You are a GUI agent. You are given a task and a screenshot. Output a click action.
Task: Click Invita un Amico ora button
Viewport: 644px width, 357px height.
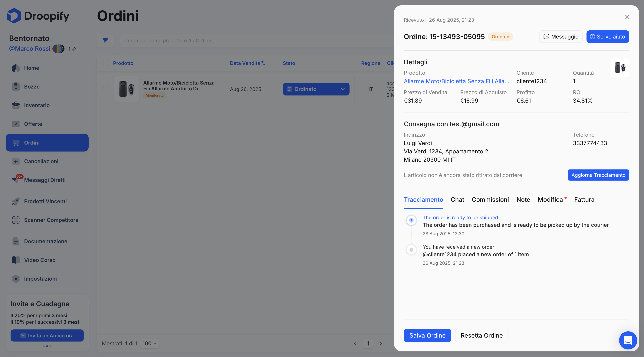(47, 335)
